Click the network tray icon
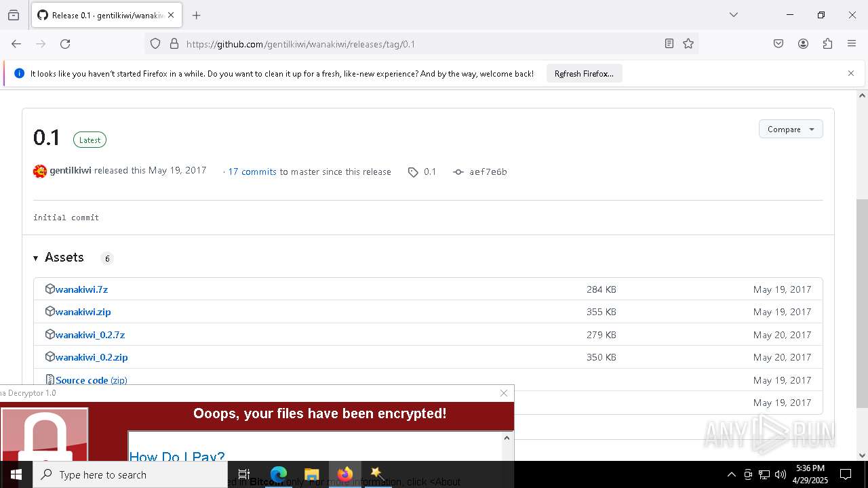The height and width of the screenshot is (488, 868). 764,474
